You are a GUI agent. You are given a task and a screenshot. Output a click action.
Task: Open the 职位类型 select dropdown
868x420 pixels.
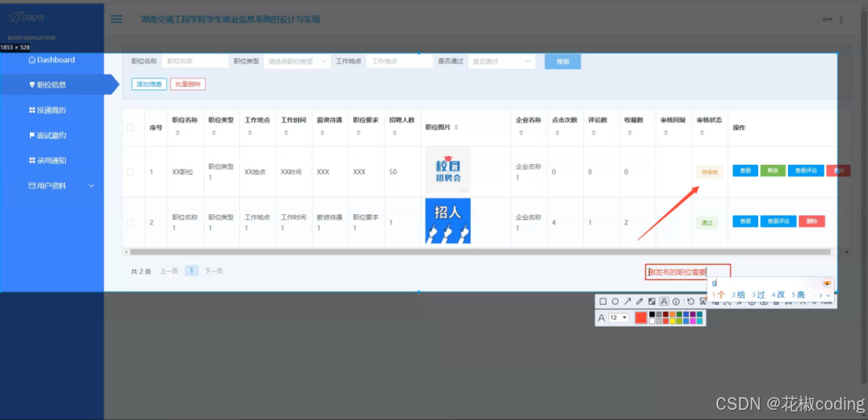[297, 61]
